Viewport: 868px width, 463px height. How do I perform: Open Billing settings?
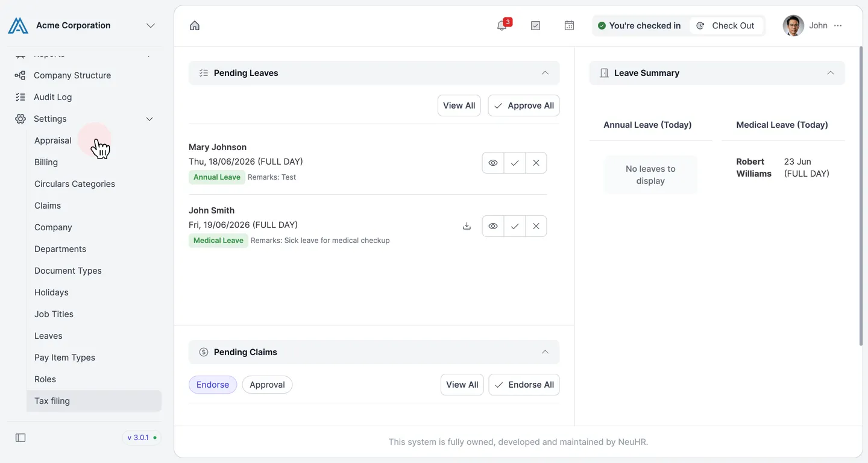point(94,162)
